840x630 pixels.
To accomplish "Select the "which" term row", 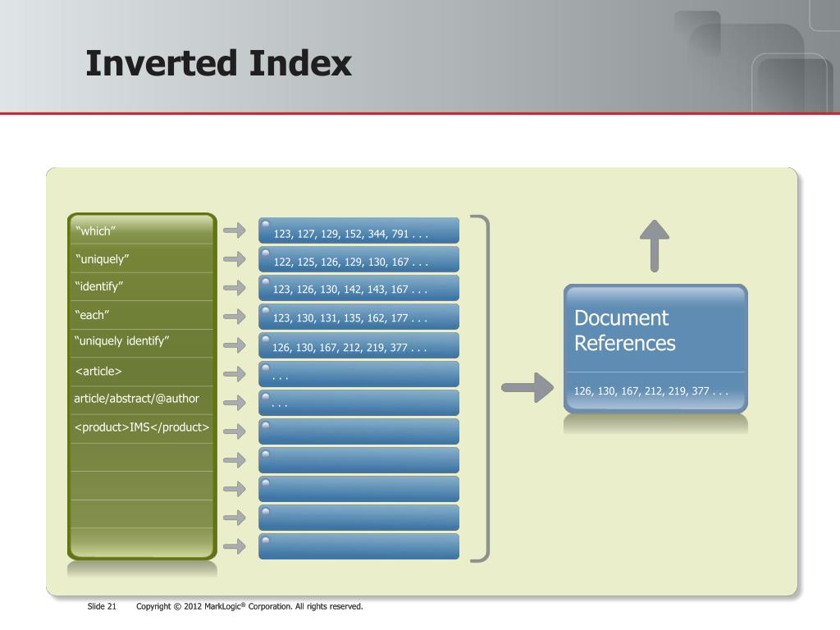I will point(142,231).
